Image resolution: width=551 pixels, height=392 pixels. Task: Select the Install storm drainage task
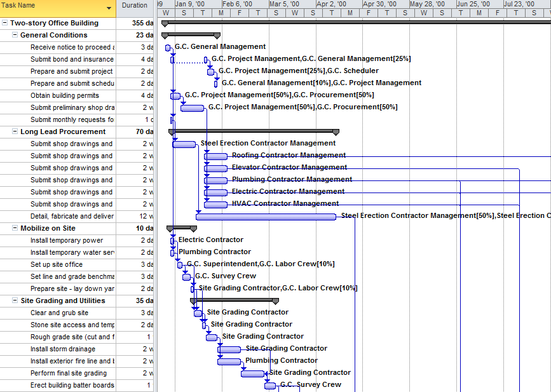coord(63,349)
